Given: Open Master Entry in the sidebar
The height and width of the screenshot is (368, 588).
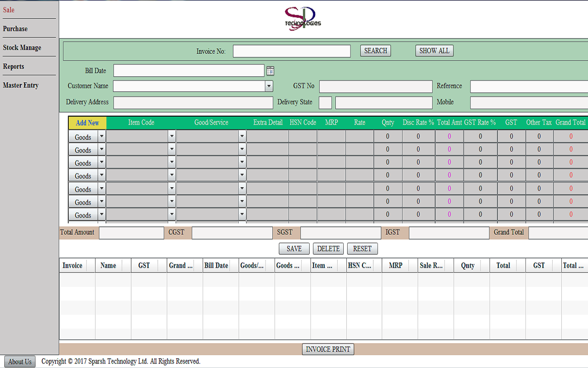Looking at the screenshot, I should pos(21,85).
